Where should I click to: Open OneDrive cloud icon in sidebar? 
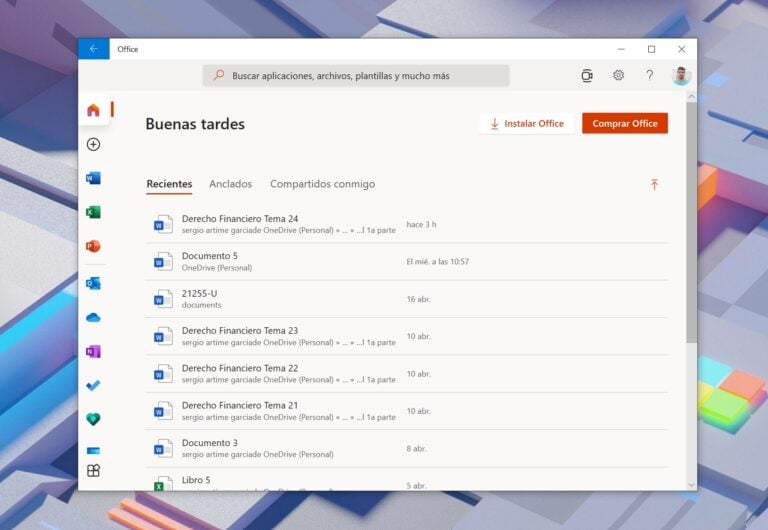tap(93, 317)
